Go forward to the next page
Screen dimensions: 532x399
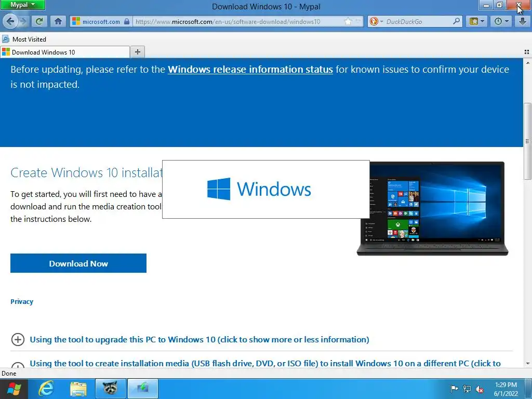[x=23, y=21]
